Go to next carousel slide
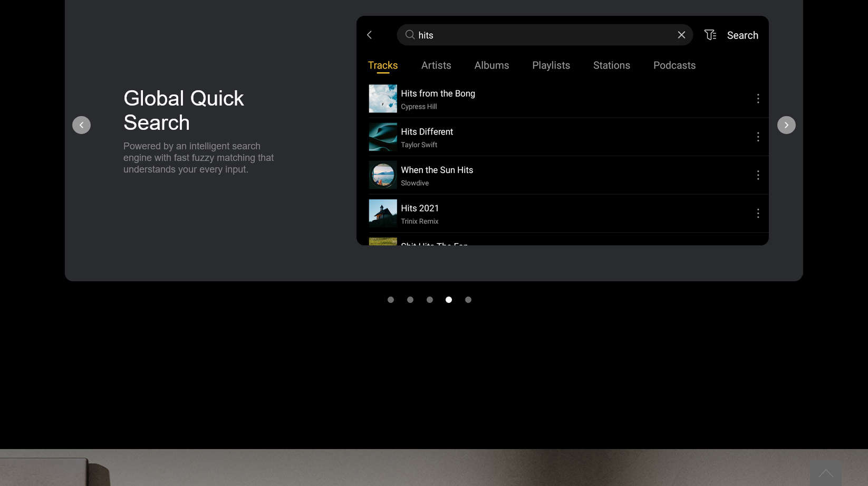868x486 pixels. click(x=786, y=125)
